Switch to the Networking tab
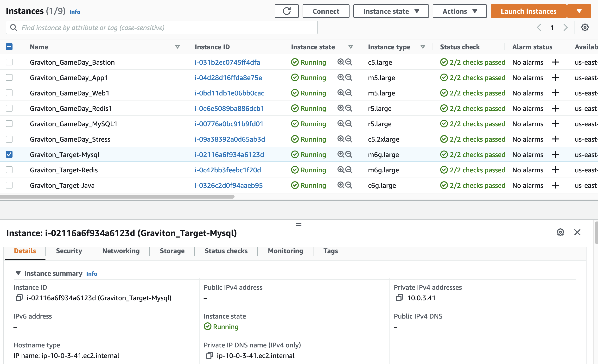Viewport: 598px width, 364px height. pos(121,251)
